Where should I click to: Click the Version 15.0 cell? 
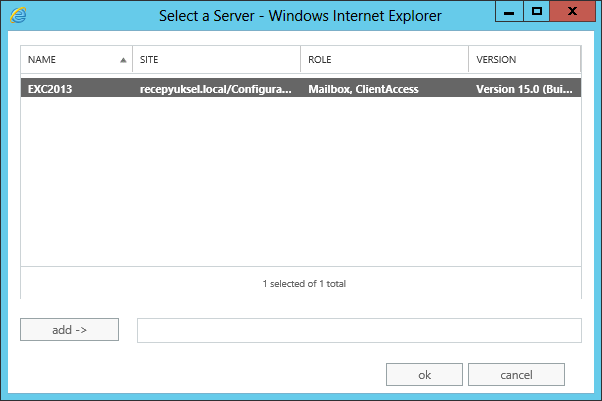(524, 89)
